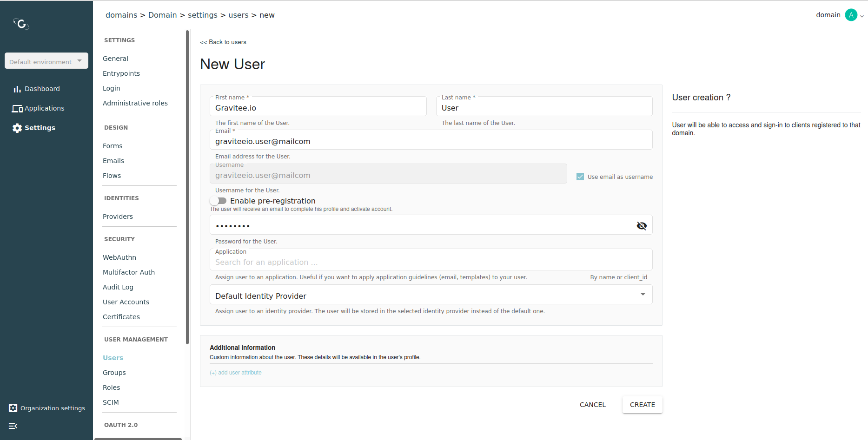Click the Settings gear icon
The height and width of the screenshot is (440, 868).
coord(17,128)
